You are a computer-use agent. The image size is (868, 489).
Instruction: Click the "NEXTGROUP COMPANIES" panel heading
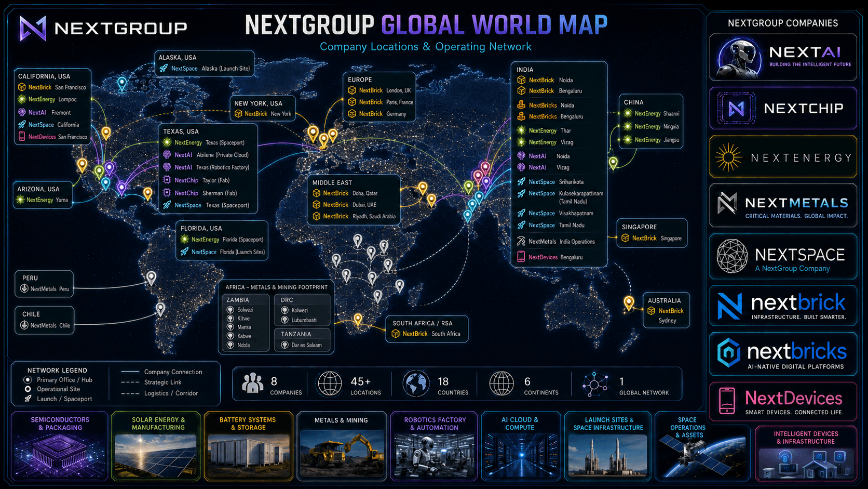[x=783, y=23]
